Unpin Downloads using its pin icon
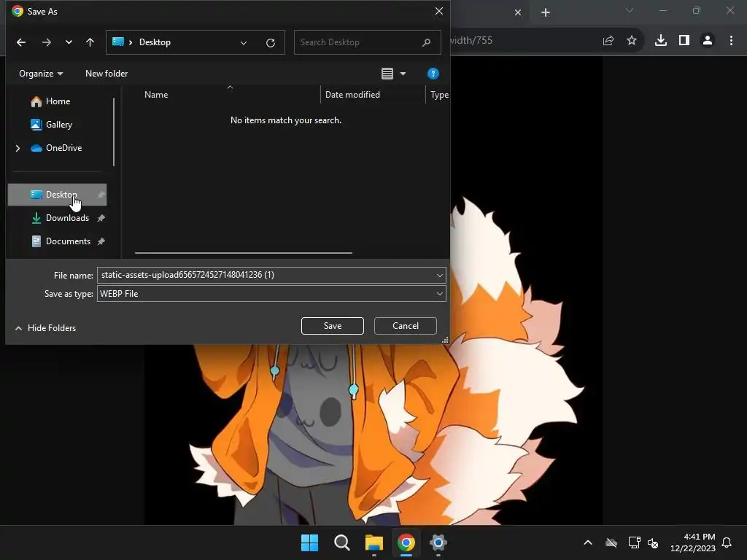This screenshot has height=560, width=747. pos(101,218)
